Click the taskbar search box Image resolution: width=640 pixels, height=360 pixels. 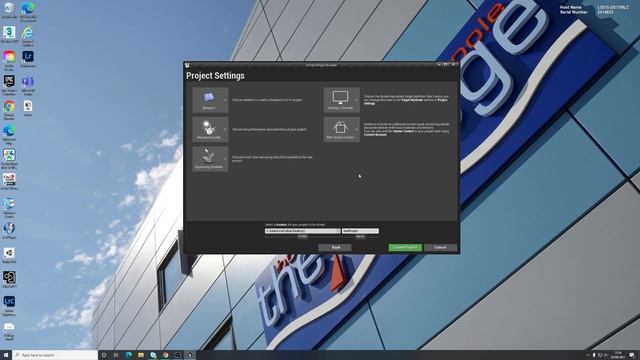55,355
